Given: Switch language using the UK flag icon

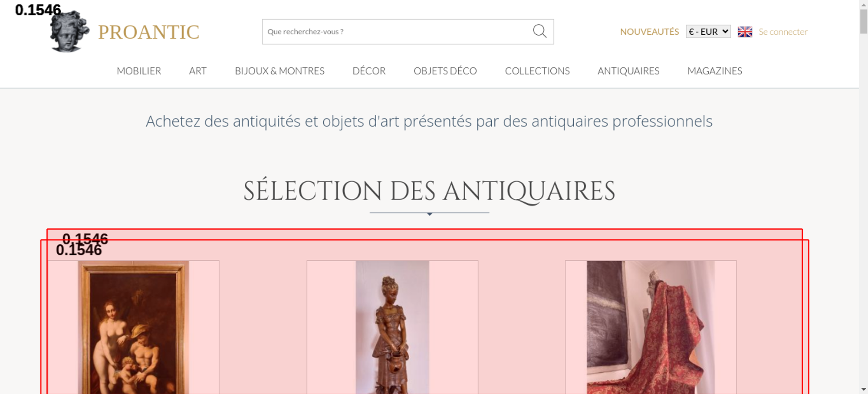Looking at the screenshot, I should (745, 32).
